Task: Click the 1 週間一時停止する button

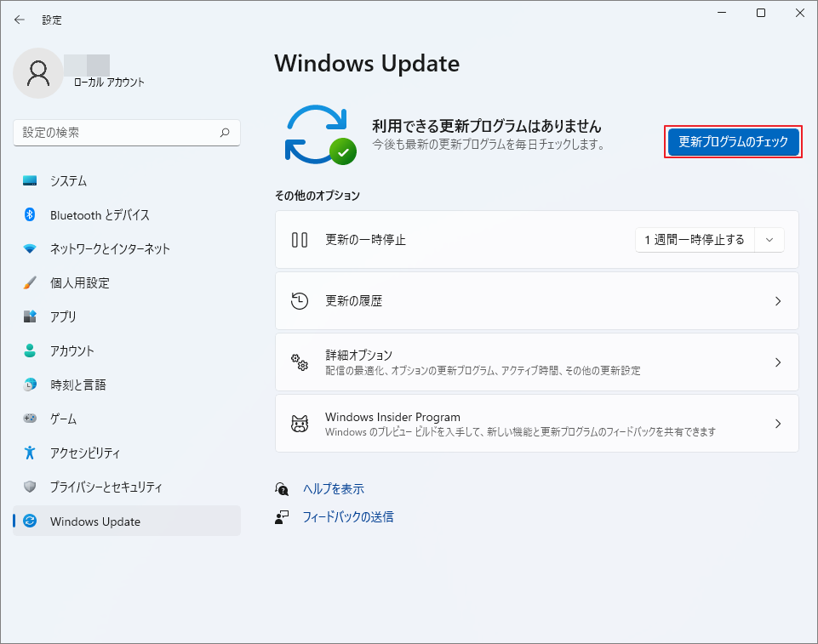Action: (x=695, y=240)
